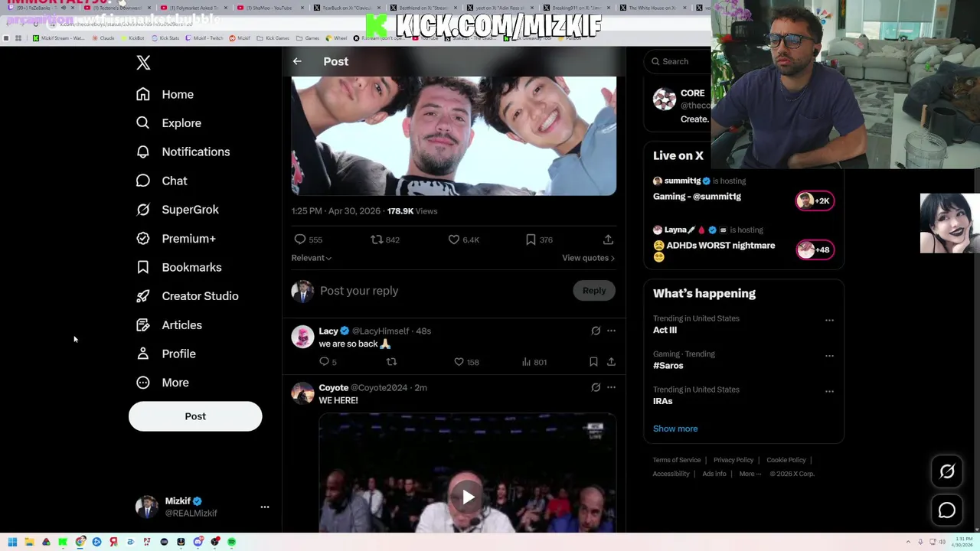Click the X logo icon
Image resolution: width=980 pixels, height=551 pixels.
pyautogui.click(x=143, y=62)
